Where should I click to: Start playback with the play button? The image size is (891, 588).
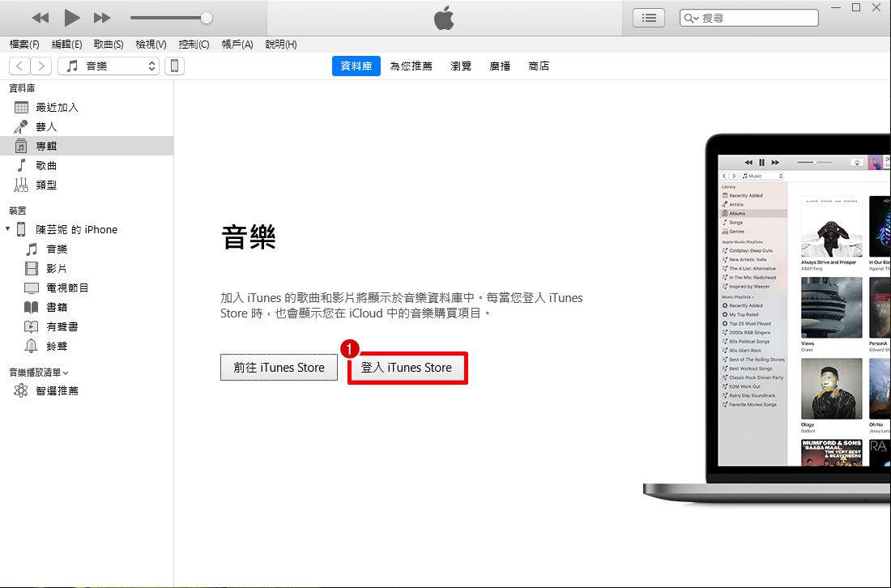tap(71, 18)
